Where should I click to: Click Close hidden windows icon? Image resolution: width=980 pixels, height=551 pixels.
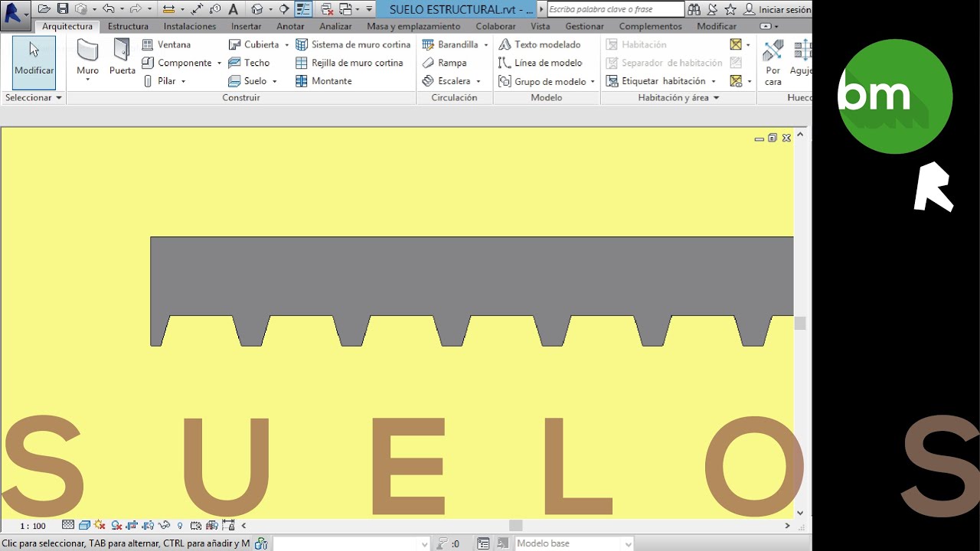pyautogui.click(x=326, y=9)
